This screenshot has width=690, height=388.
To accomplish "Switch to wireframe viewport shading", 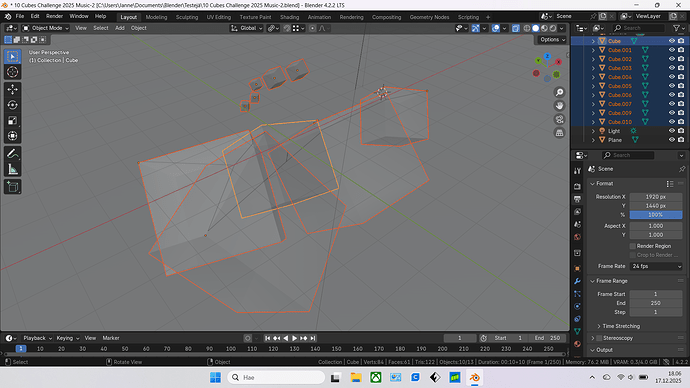I will (527, 28).
